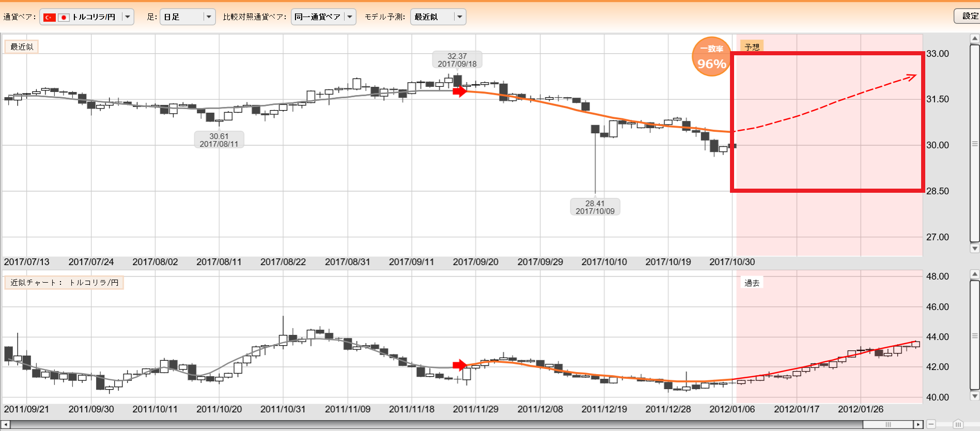This screenshot has height=431, width=980.
Task: Click the 40.00 price axis value
Action: pyautogui.click(x=938, y=397)
